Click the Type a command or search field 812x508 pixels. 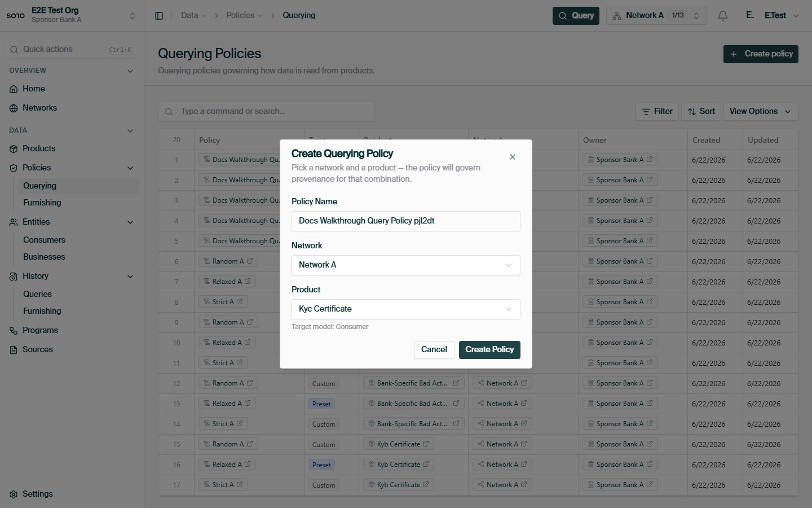click(x=266, y=112)
